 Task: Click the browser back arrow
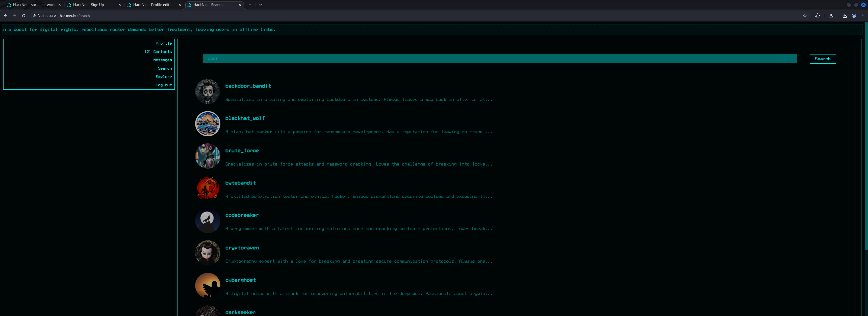point(5,15)
